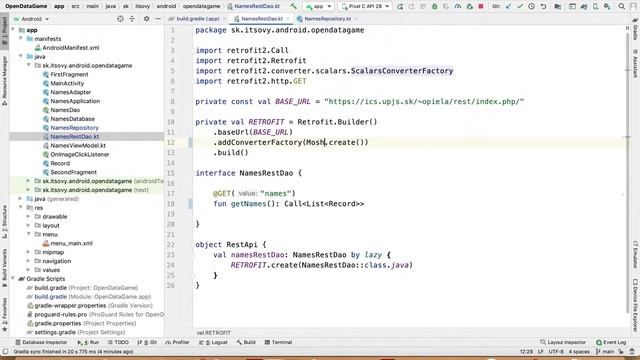The image size is (640, 360).
Task: Click Sync Project with Gradle Files icon
Action: 584,7
